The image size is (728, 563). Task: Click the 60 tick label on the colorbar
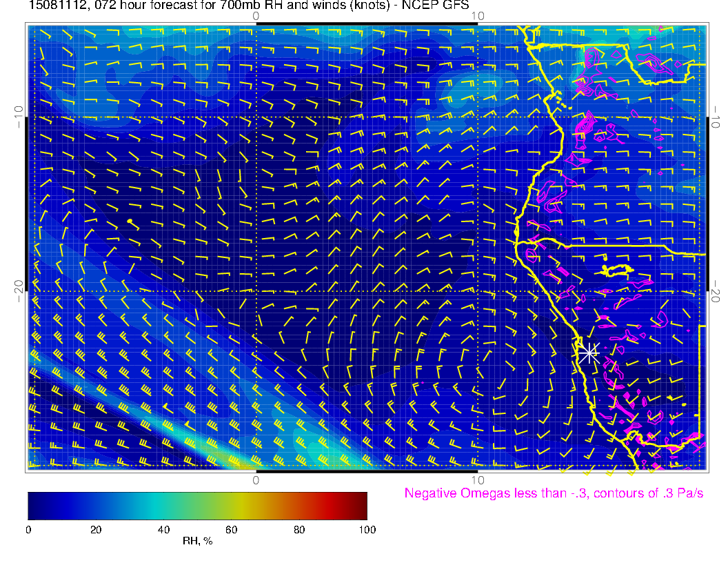pos(232,530)
